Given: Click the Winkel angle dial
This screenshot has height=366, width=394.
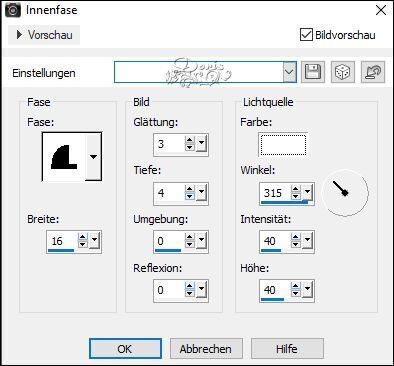Looking at the screenshot, I should 345,193.
